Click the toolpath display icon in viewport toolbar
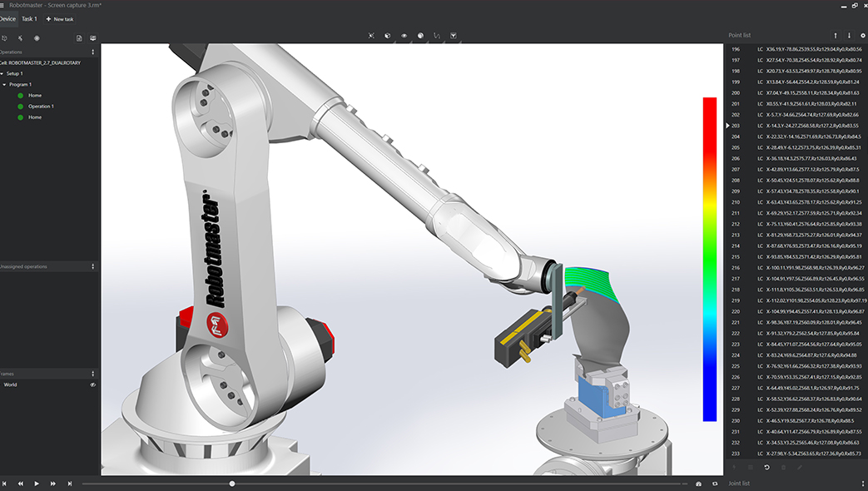The width and height of the screenshot is (868, 491). [x=437, y=36]
